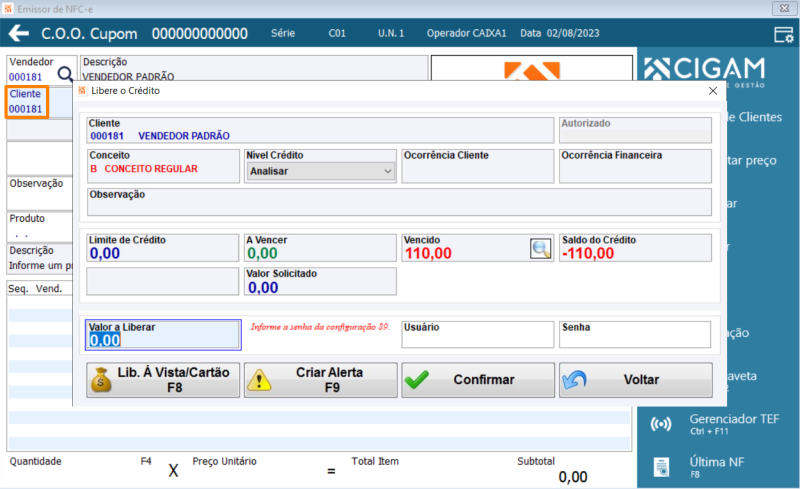The image size is (800, 489).
Task: Click the Operador CAIXA1 header text
Action: 466,33
